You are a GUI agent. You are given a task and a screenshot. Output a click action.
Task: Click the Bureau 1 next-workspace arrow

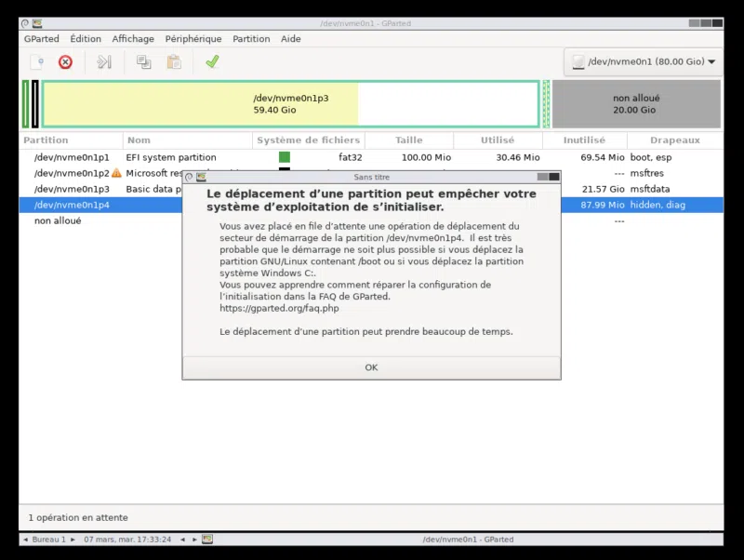[x=73, y=540]
